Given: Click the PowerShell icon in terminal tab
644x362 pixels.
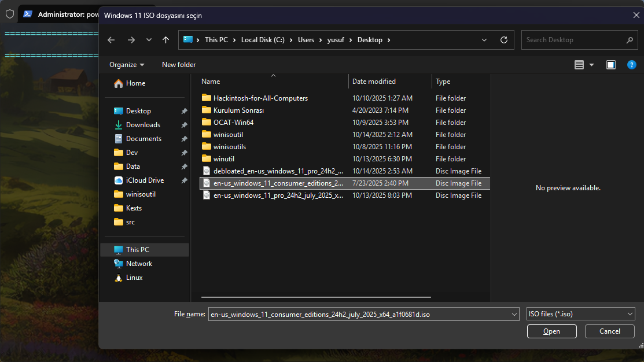Looking at the screenshot, I should (x=28, y=14).
